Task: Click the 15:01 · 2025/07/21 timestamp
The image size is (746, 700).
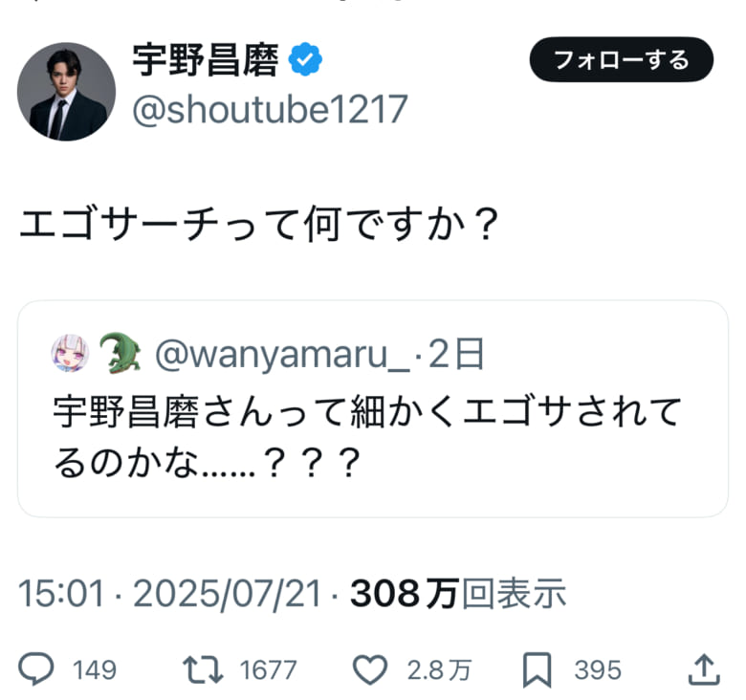Action: pos(169,595)
